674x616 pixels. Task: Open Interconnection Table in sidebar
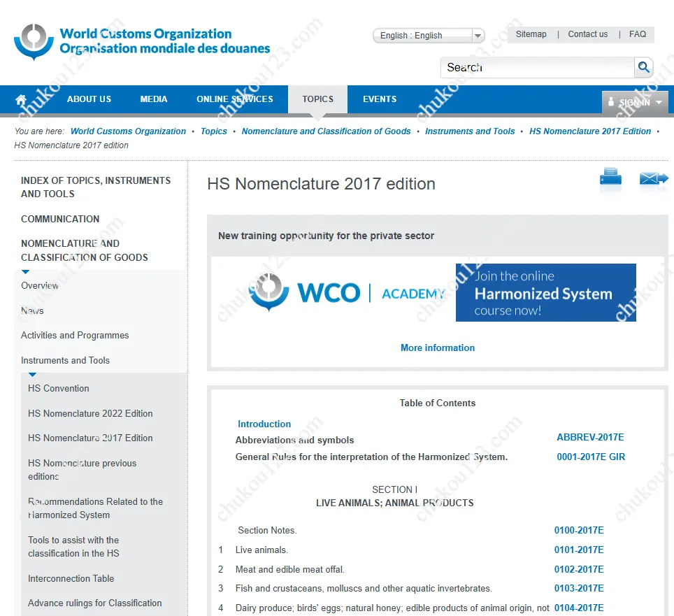[x=71, y=578]
